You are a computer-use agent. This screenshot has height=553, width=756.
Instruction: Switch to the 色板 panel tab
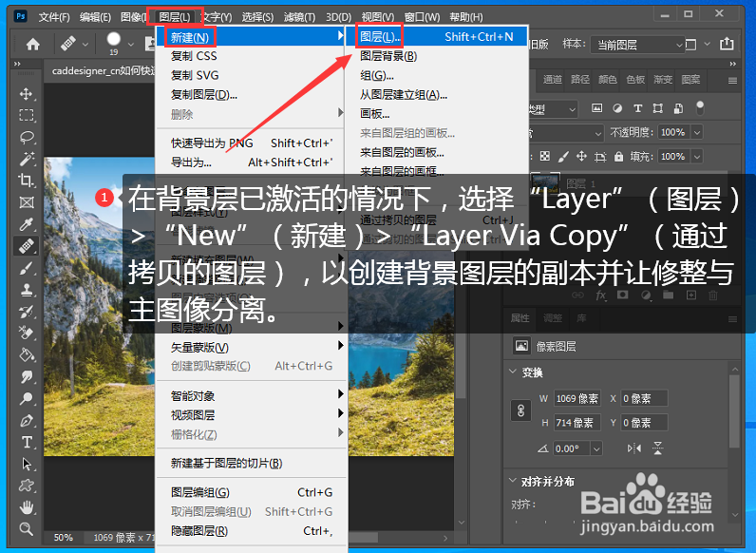tap(635, 79)
